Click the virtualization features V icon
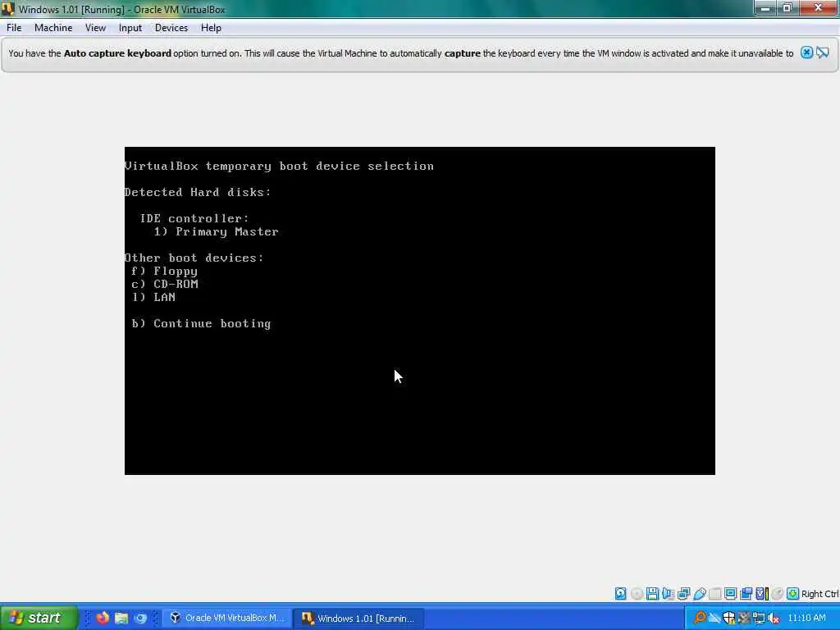This screenshot has height=630, width=840. coord(762,594)
